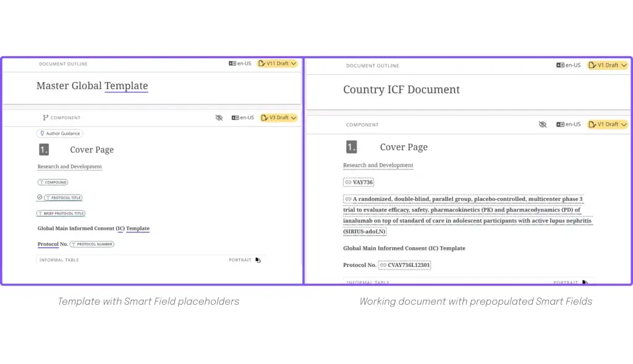
Task: Toggle hidden-eye icon in left Component bar
Action: click(x=219, y=118)
